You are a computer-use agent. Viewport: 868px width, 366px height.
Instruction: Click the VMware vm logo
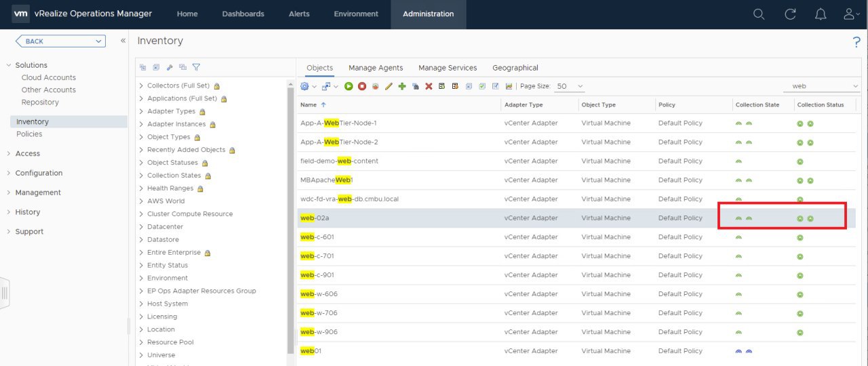(x=21, y=14)
